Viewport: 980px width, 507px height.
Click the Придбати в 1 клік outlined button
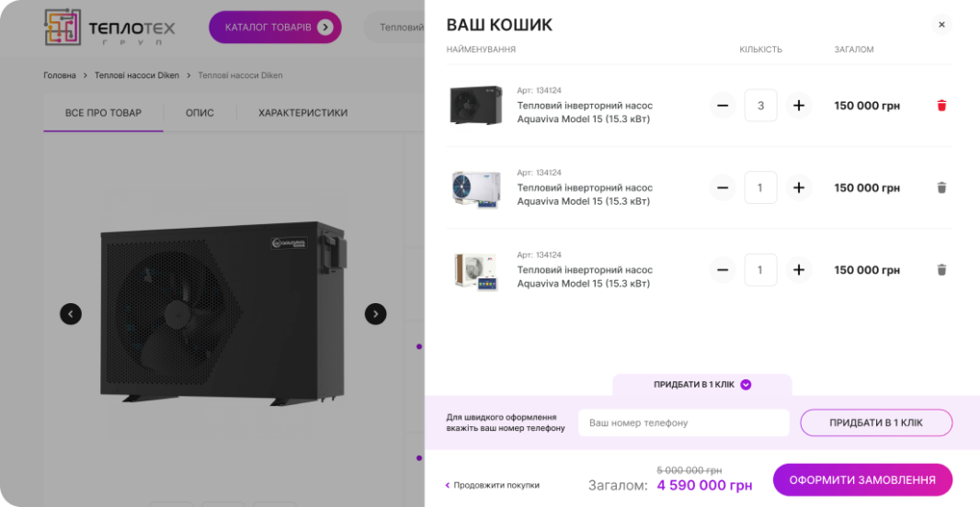tap(876, 422)
